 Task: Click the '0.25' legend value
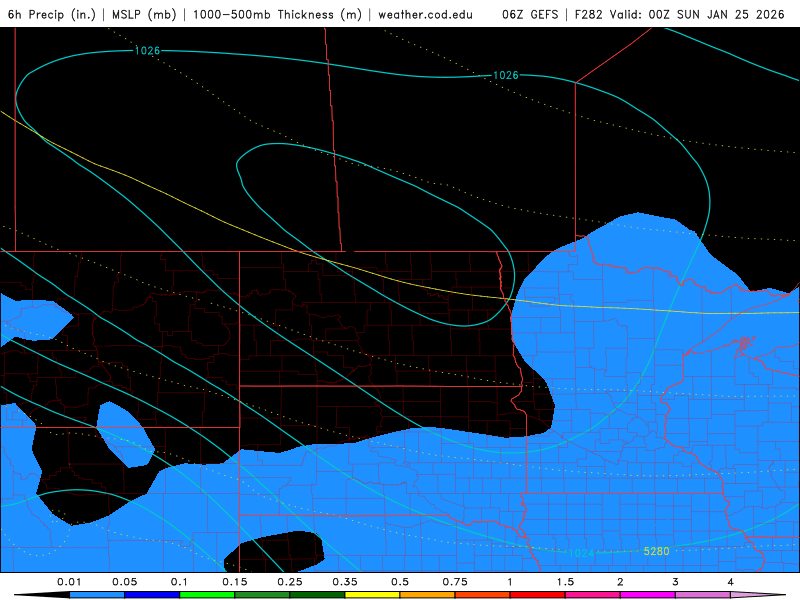coord(290,582)
